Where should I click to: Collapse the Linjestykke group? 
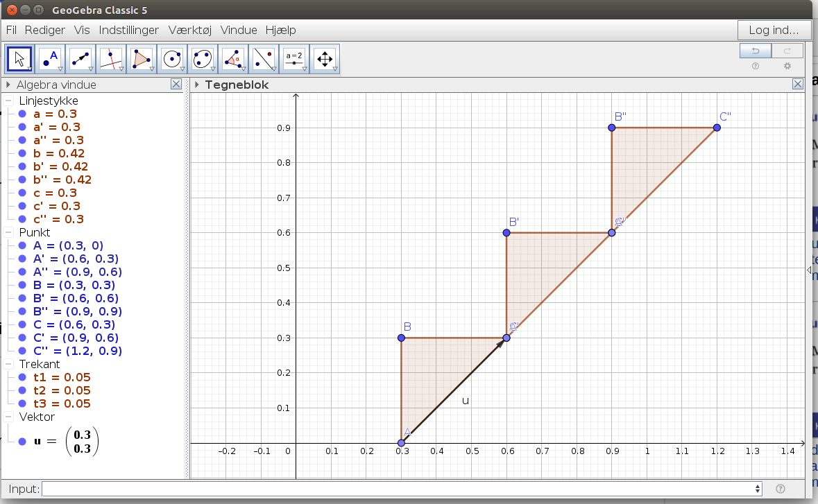pos(8,101)
